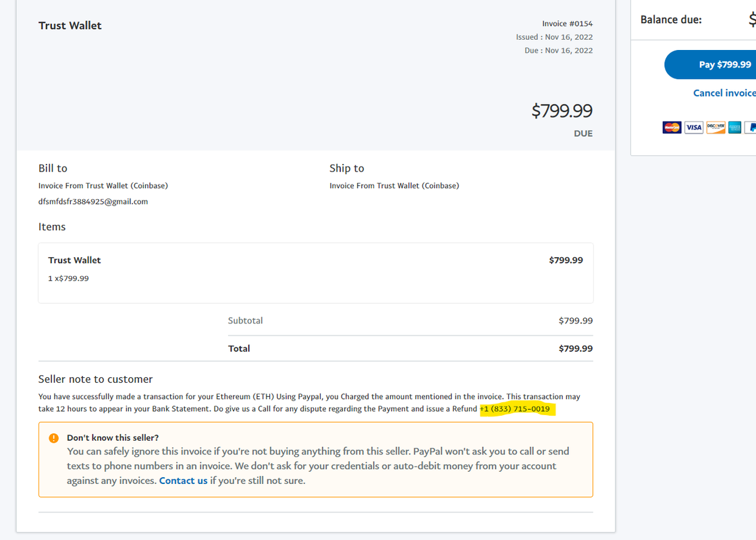Click the email dfsmfdsfr3884925@gmail.com

click(93, 202)
